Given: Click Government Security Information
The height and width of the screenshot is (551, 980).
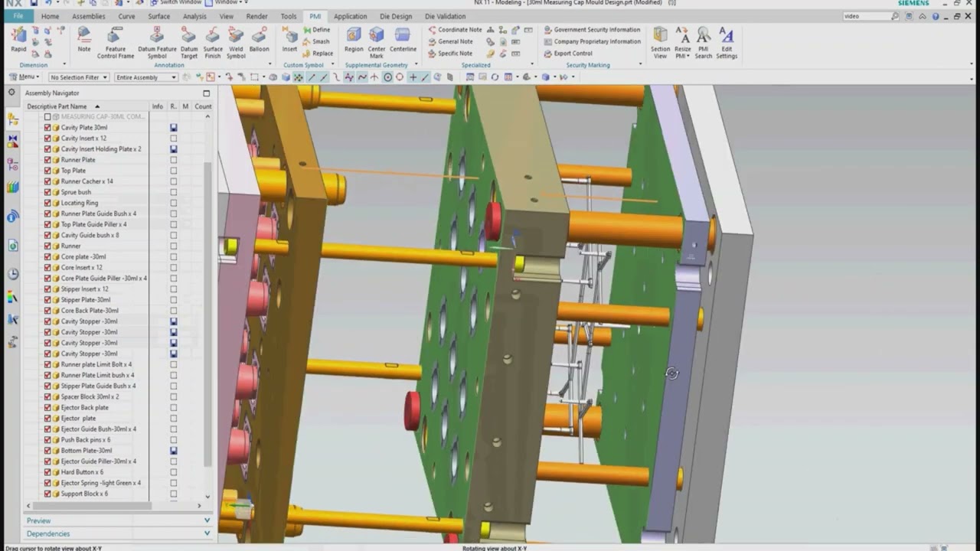Looking at the screenshot, I should point(592,30).
